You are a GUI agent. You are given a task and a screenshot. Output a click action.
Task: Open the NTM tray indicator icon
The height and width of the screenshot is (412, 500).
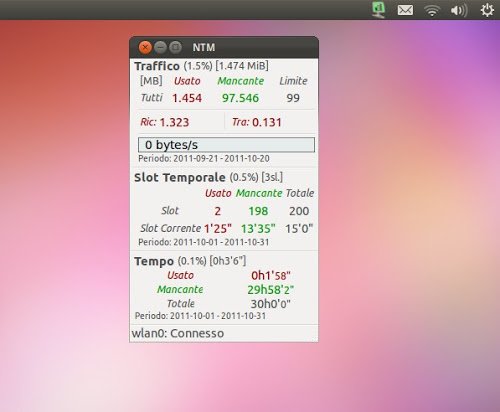[378, 10]
